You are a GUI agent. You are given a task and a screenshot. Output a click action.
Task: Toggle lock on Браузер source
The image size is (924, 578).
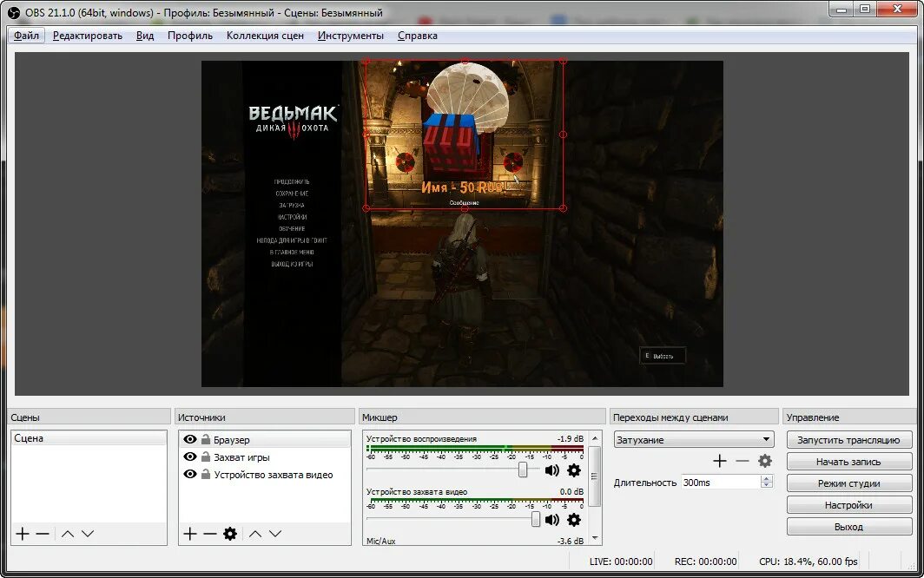coord(206,439)
